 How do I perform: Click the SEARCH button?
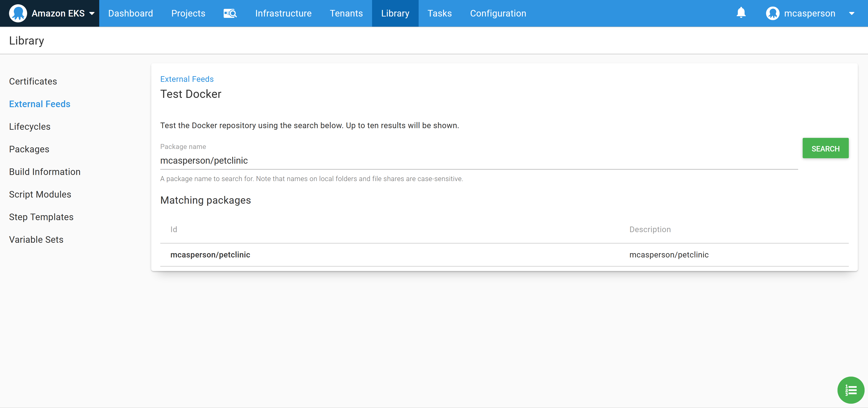(825, 148)
